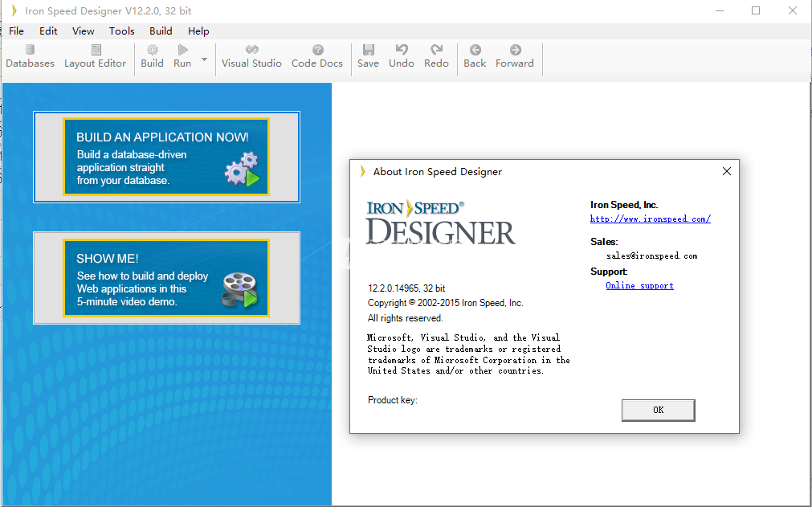Open the ironspeed.com website link
The height and width of the screenshot is (507, 812).
click(x=651, y=219)
